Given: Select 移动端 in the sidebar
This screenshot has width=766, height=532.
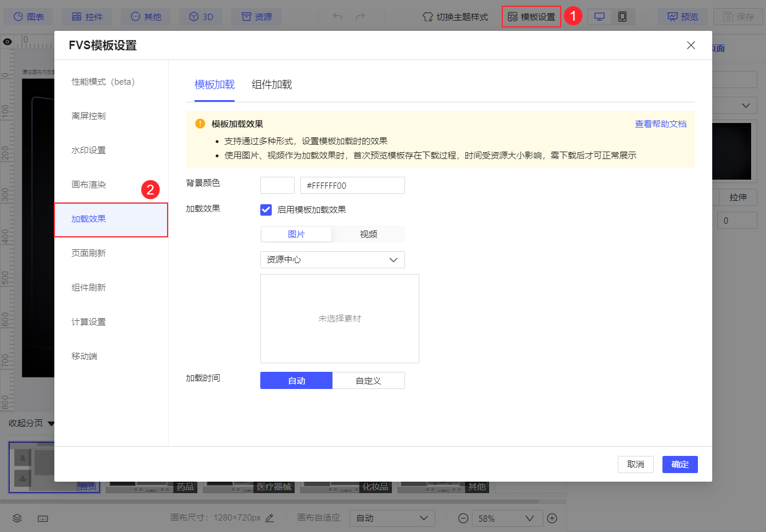Looking at the screenshot, I should pos(111,356).
